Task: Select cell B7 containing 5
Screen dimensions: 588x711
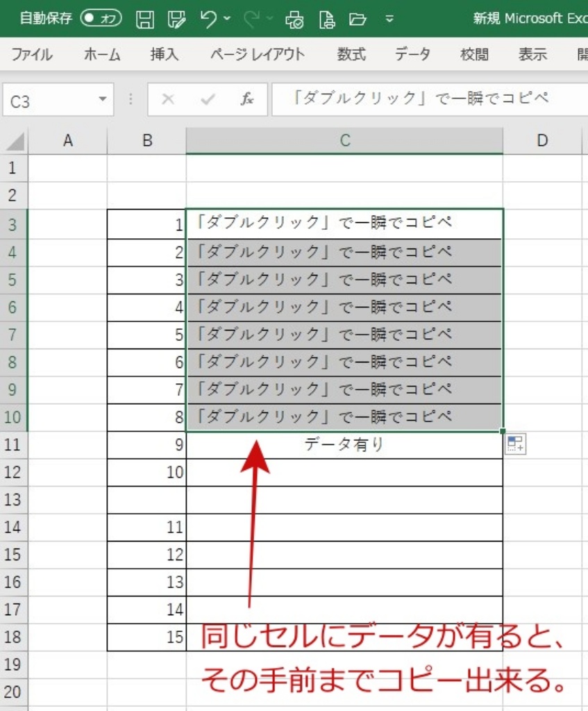Action: pyautogui.click(x=146, y=335)
